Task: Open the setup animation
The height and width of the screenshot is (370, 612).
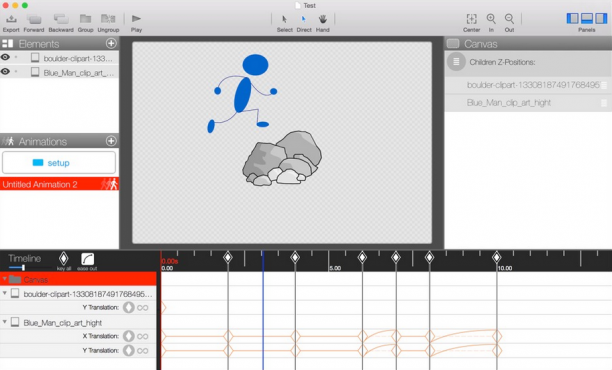Action: click(59, 162)
